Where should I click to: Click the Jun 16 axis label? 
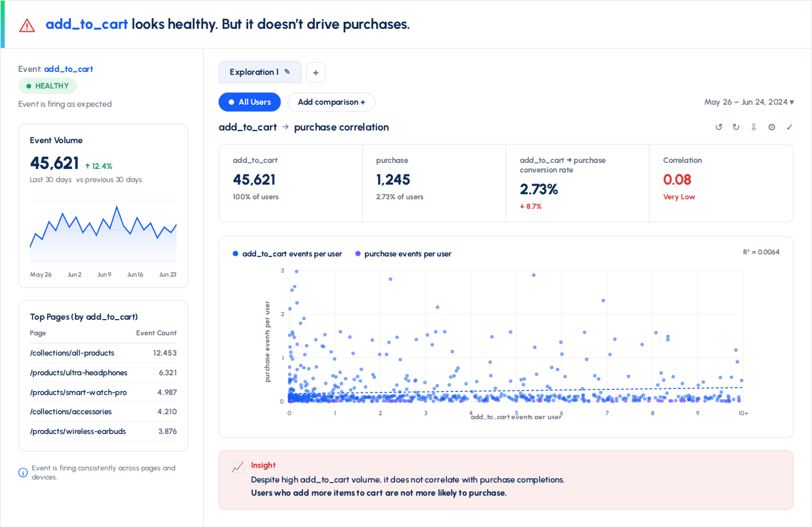(x=135, y=275)
